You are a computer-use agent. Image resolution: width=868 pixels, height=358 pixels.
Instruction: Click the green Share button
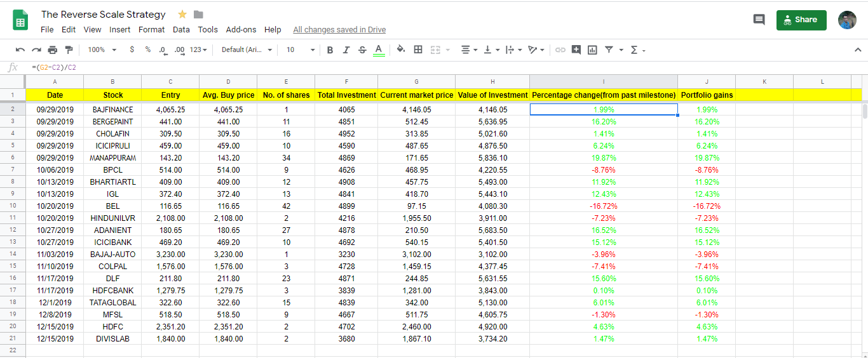[801, 20]
